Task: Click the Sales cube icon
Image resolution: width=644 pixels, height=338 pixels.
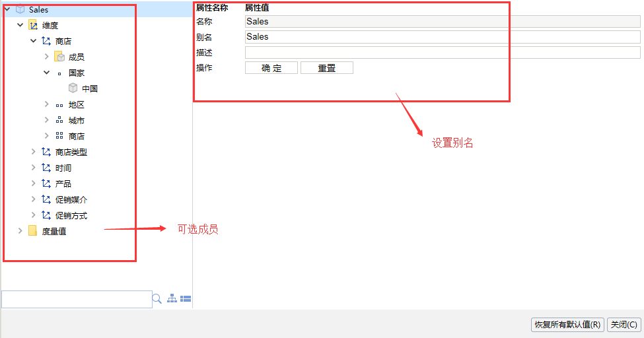Action: [x=20, y=9]
